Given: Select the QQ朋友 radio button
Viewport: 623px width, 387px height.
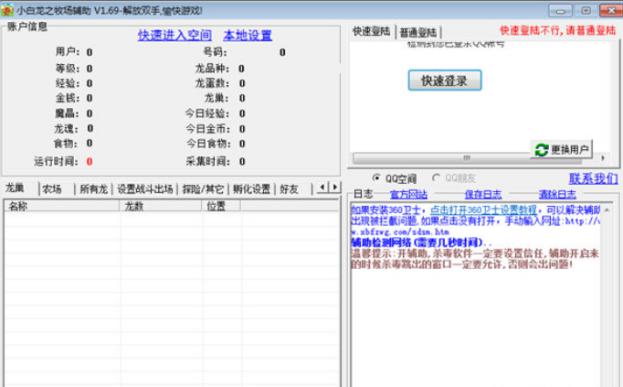Looking at the screenshot, I should pos(436,178).
